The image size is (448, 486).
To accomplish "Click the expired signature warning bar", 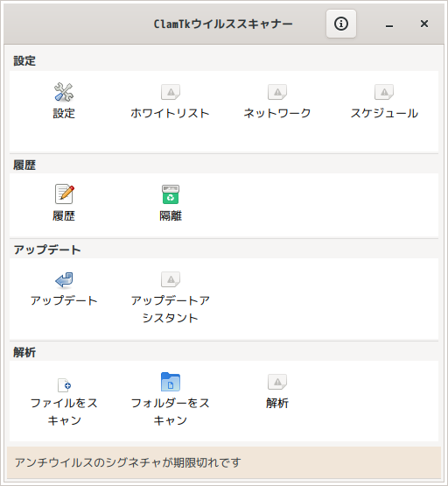I will tap(224, 462).
